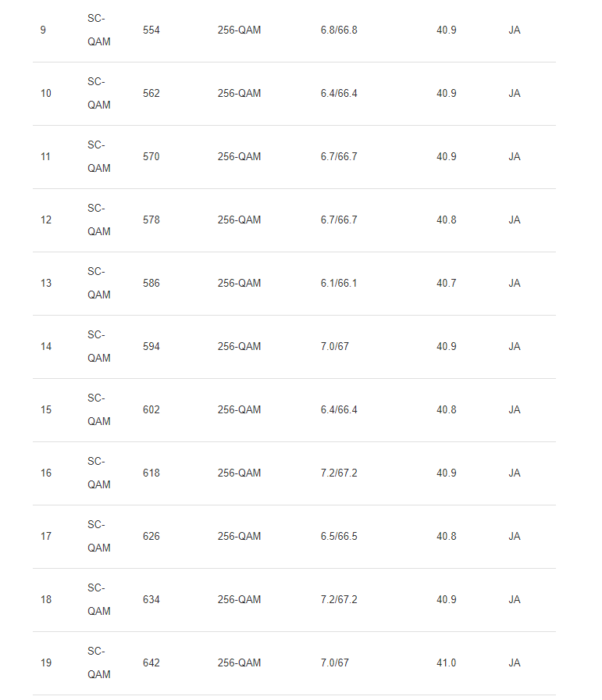Select frequency 586 in row 13
602x700 pixels.
(151, 284)
